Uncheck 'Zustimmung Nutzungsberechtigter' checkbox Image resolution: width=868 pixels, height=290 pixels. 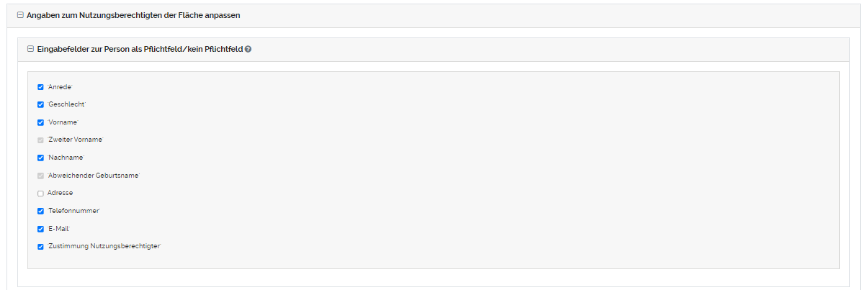pyautogui.click(x=40, y=246)
